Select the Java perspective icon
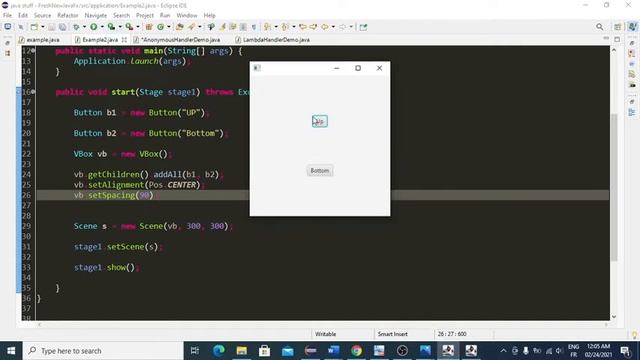This screenshot has width=640, height=360. [632, 27]
